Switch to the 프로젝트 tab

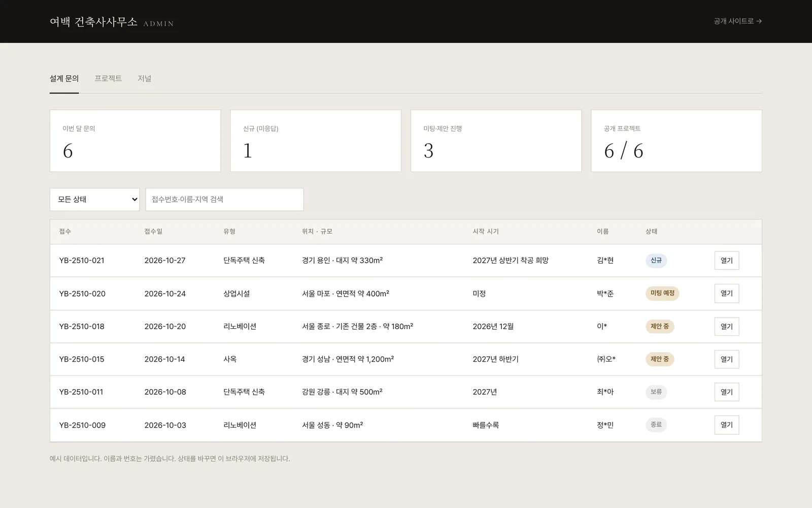(108, 79)
